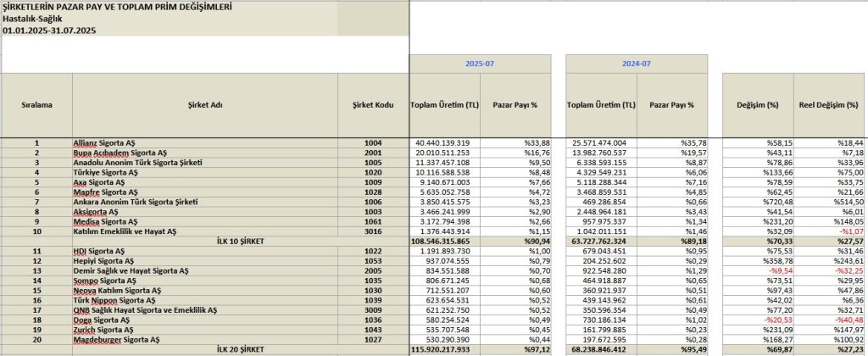Select the 2024 value '25.571.474.004'

click(601, 143)
